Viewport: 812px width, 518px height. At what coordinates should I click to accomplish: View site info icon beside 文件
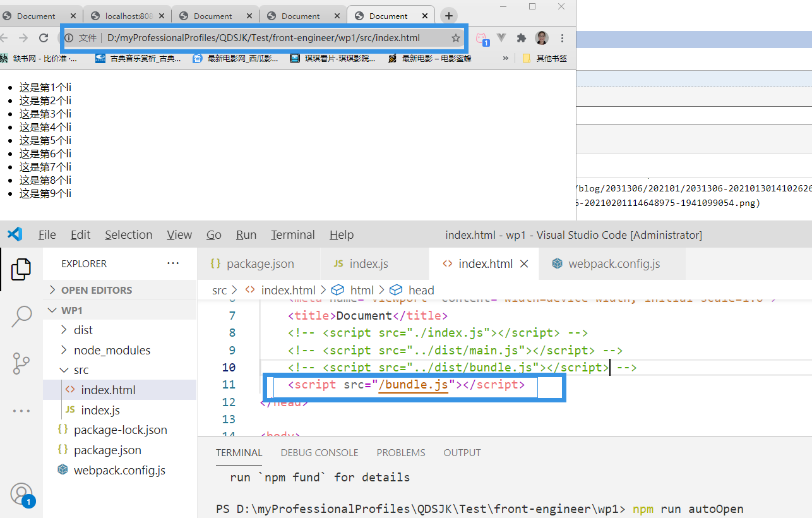(70, 38)
